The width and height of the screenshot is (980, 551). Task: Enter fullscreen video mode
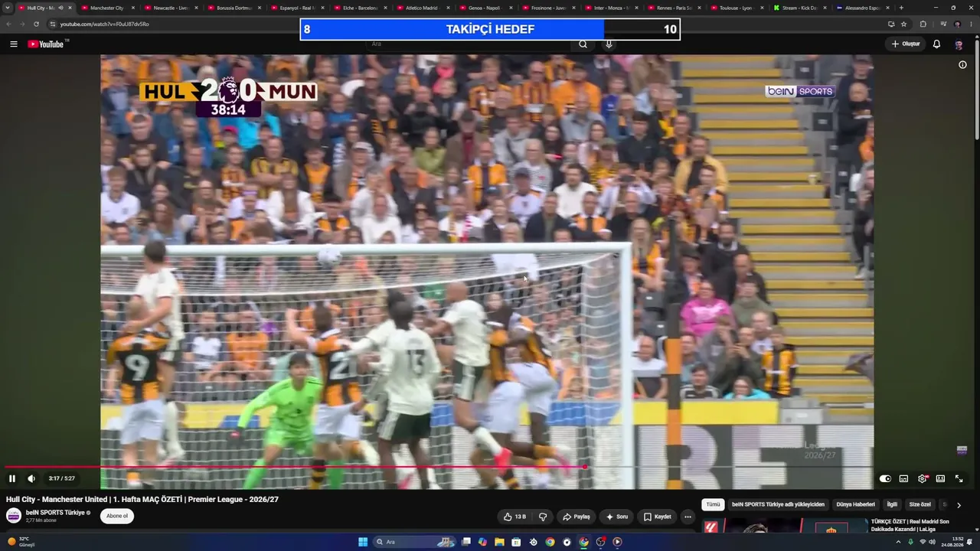[959, 479]
